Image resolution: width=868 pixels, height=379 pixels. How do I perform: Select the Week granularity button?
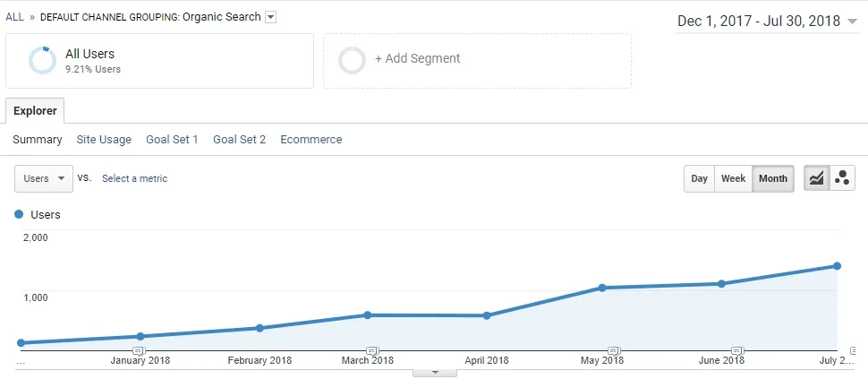point(734,178)
